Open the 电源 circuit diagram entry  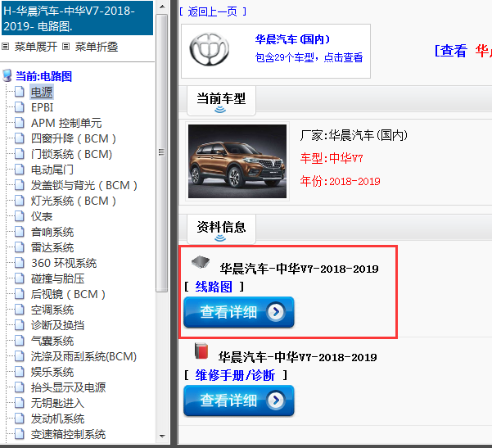click(x=42, y=92)
